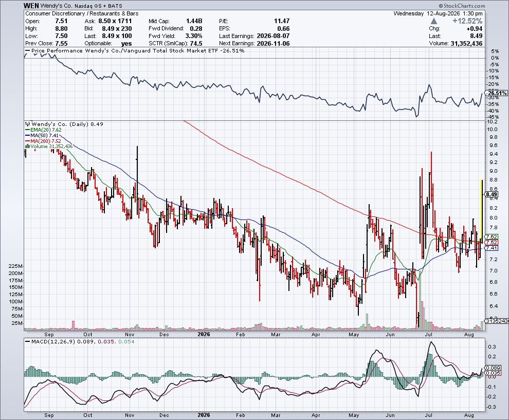Click the Ask quote 8.50 x 1711
509x420 pixels.
[115, 21]
